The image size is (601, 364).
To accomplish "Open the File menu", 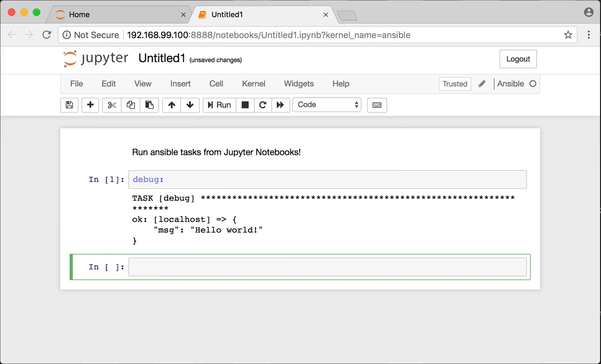I will point(77,84).
